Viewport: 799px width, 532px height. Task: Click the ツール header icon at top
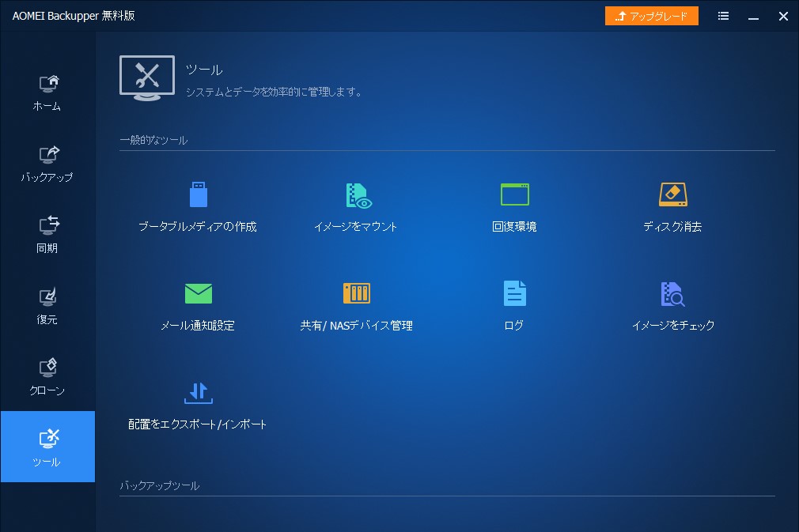(x=146, y=77)
